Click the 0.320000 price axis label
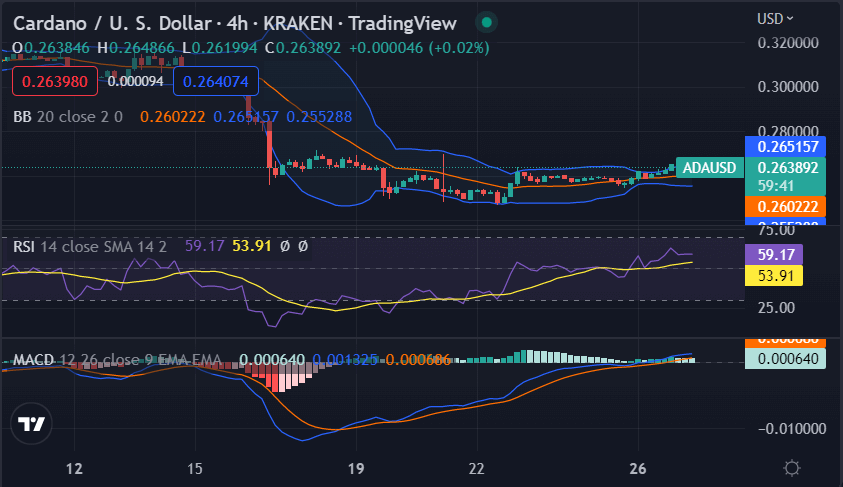The height and width of the screenshot is (487, 843). click(788, 43)
